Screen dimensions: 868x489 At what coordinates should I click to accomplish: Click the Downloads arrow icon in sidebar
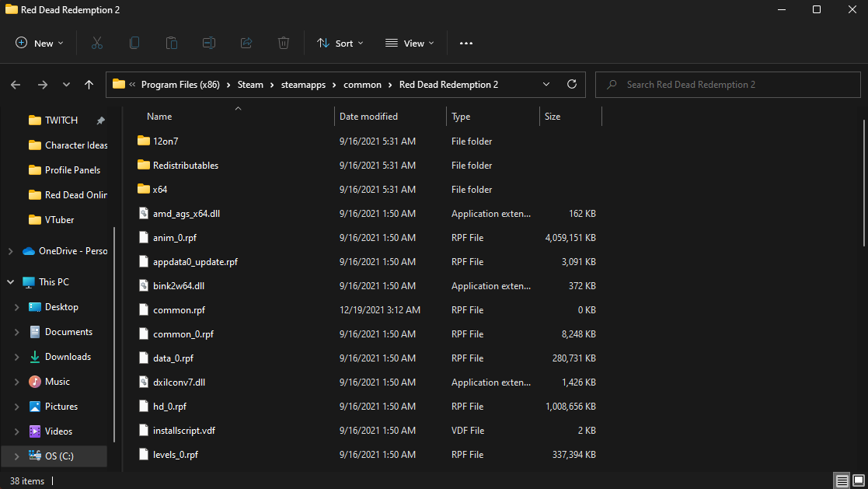34,357
